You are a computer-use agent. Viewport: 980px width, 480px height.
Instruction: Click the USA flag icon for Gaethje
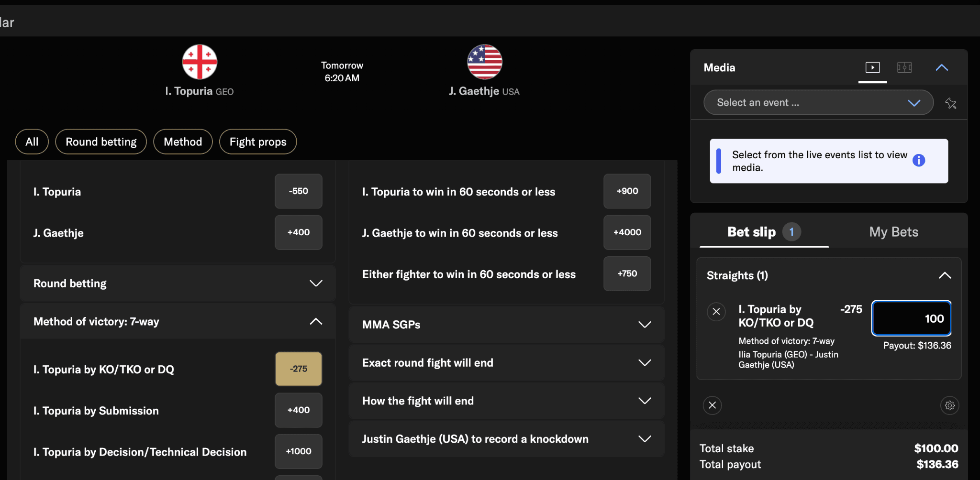484,62
